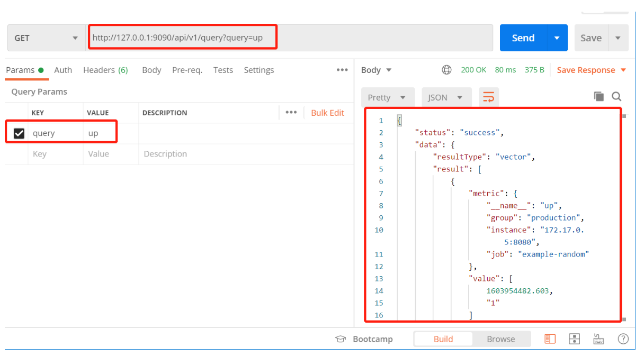Click the Send button
The width and height of the screenshot is (644, 356).
[523, 38]
